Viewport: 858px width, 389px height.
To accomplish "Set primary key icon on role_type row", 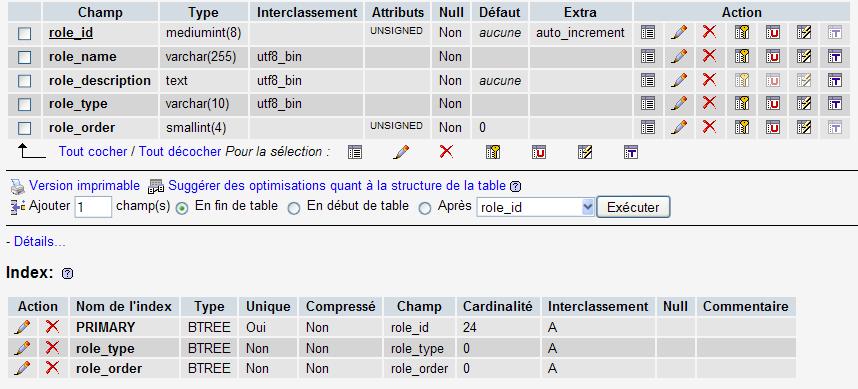I will [741, 103].
